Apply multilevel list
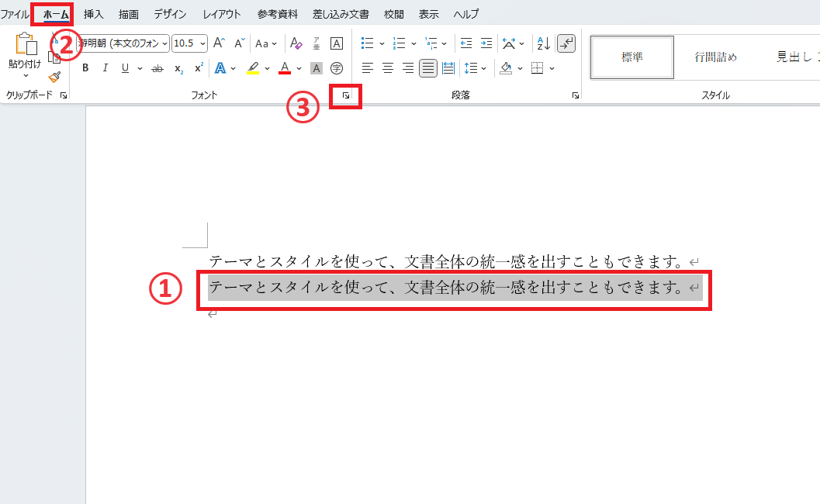820x504 pixels. [x=431, y=43]
